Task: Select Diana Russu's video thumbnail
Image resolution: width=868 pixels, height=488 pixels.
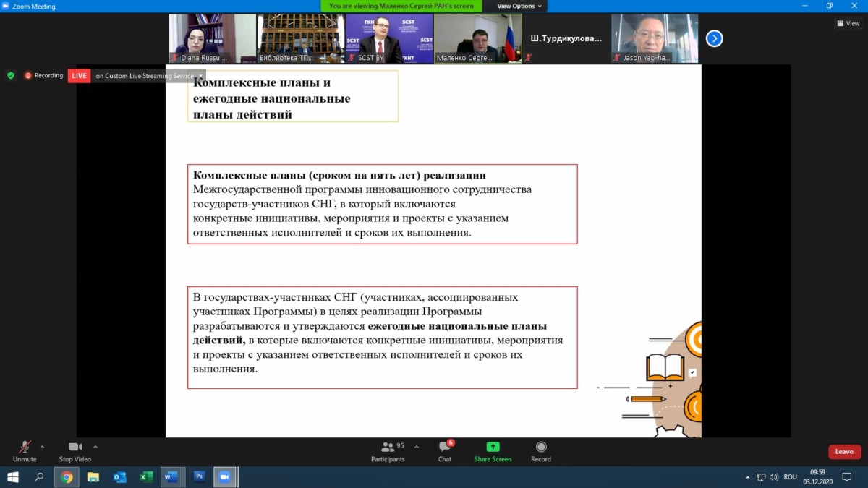Action: [213, 38]
